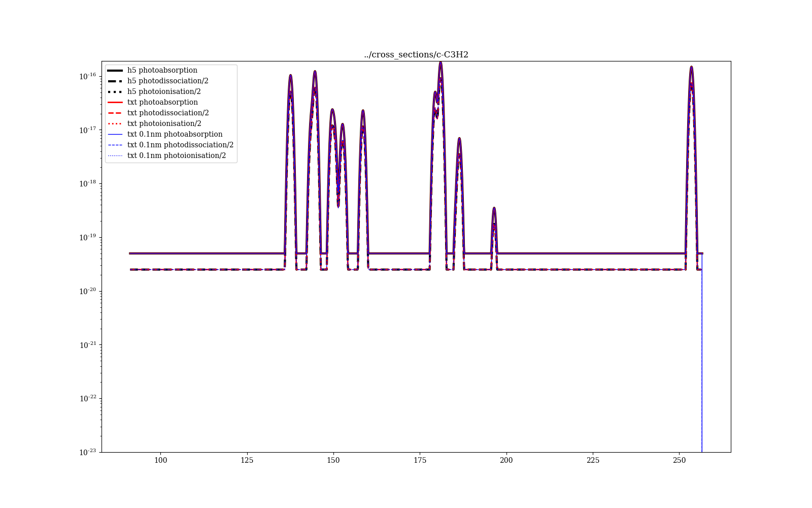Click x-axis tick label 250

pyautogui.click(x=679, y=460)
